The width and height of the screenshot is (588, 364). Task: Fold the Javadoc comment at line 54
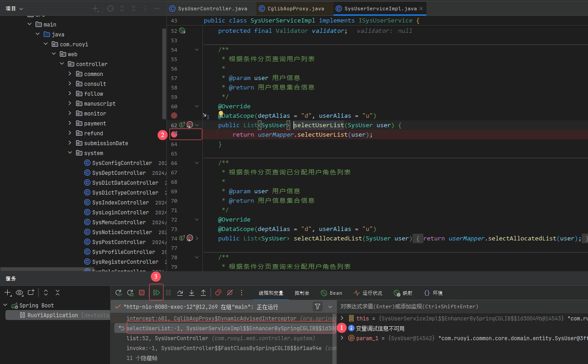pyautogui.click(x=197, y=49)
